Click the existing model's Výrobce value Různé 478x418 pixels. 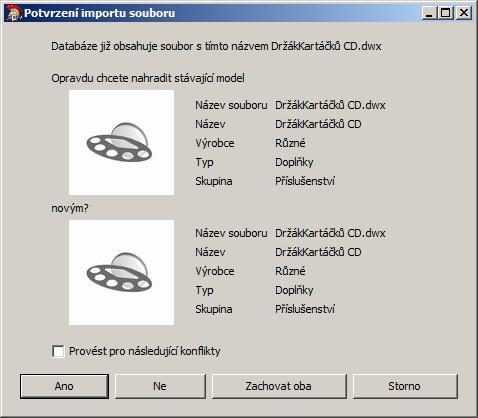coord(290,143)
